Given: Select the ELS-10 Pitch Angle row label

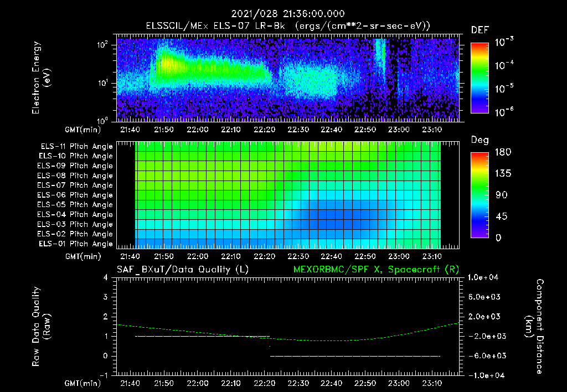Looking at the screenshot, I should point(76,156).
